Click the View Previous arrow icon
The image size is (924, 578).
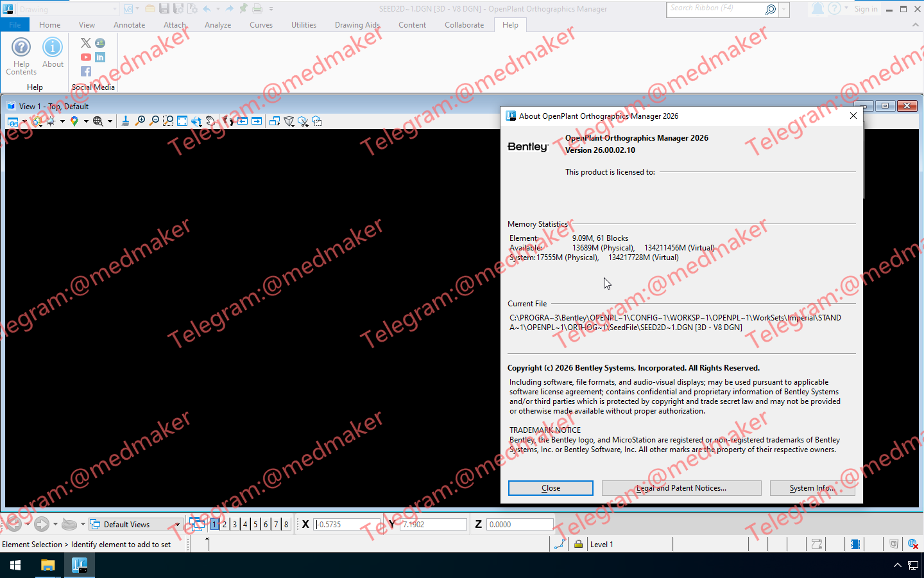click(243, 121)
